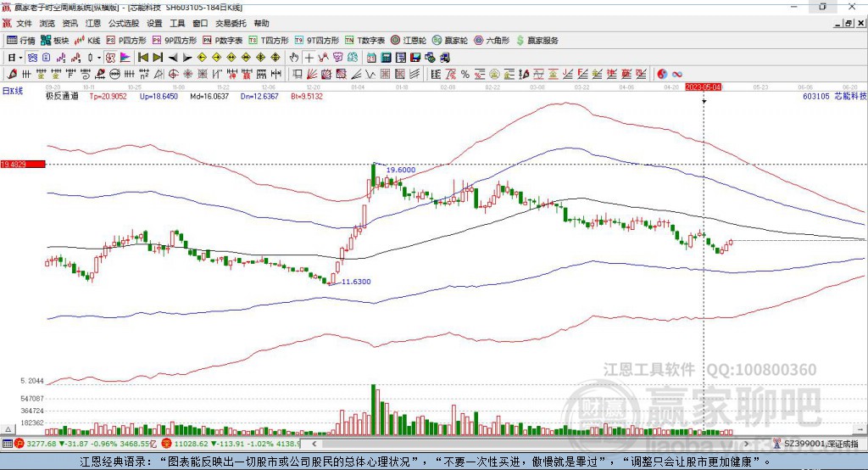The image size is (868, 470).
Task: Click the red floppy save icon
Action: 415,58
